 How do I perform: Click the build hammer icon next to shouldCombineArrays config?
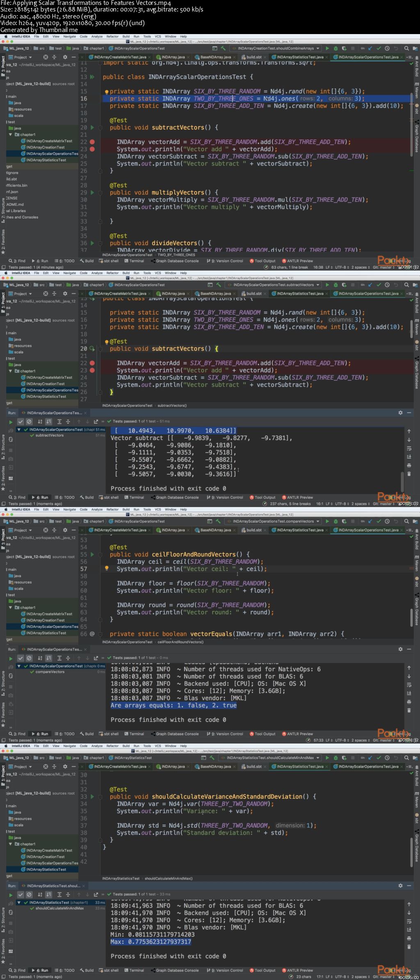tap(223, 48)
